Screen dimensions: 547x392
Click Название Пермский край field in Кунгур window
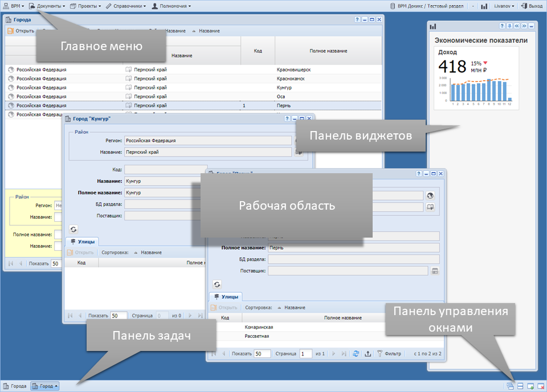point(208,152)
